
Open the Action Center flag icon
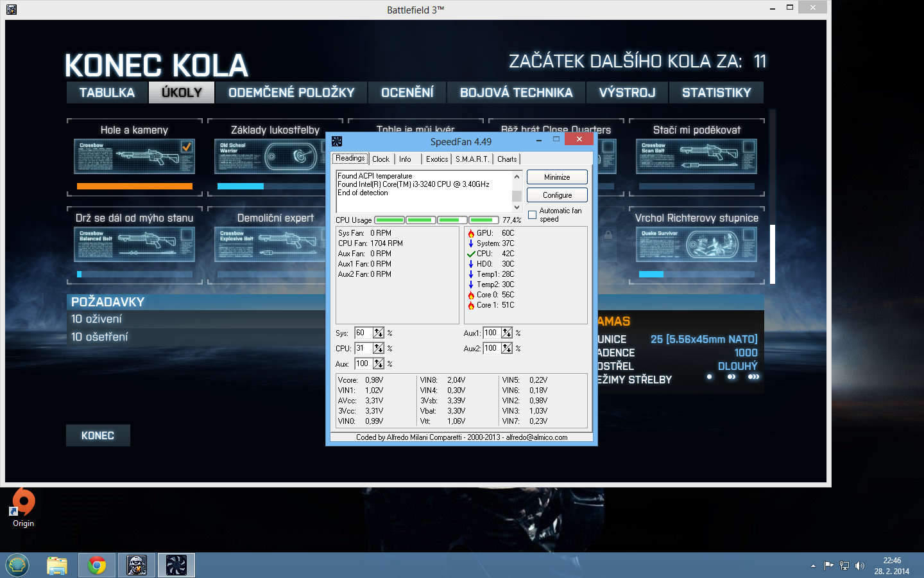(828, 566)
